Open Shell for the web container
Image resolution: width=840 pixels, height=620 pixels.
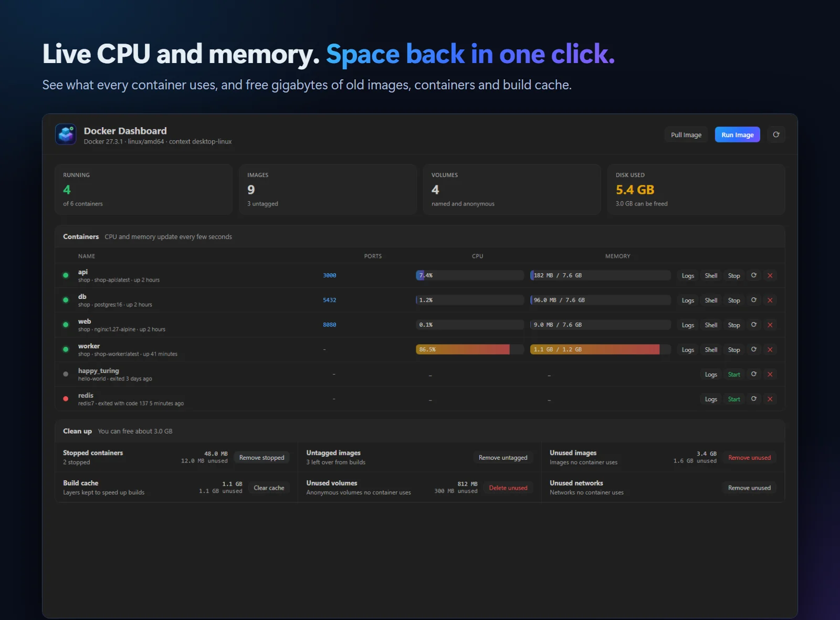pos(711,325)
